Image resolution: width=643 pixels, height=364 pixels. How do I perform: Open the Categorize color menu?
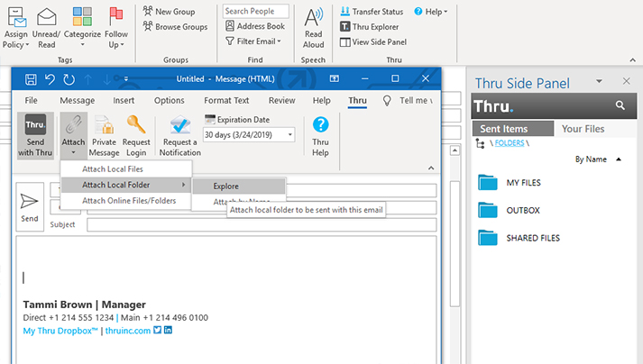point(82,28)
